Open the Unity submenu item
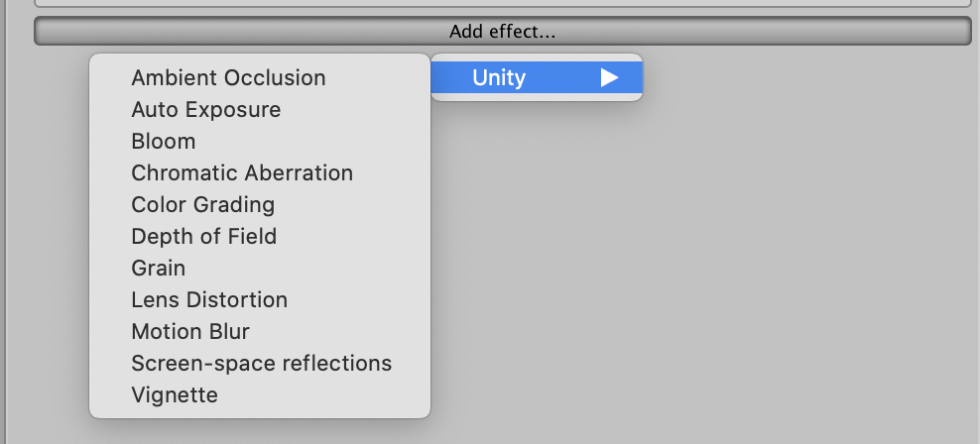Screen dimensions: 980x444 pyautogui.click(x=499, y=77)
